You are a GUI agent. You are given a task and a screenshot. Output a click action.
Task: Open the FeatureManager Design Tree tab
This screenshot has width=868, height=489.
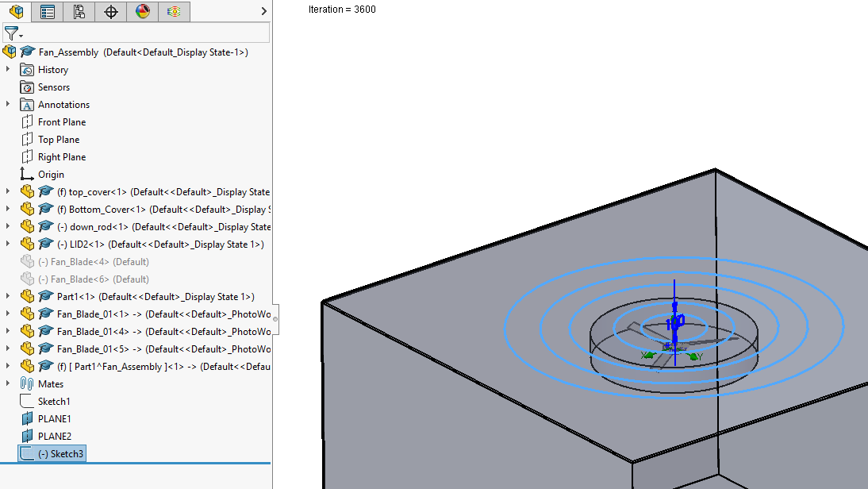pyautogui.click(x=17, y=11)
